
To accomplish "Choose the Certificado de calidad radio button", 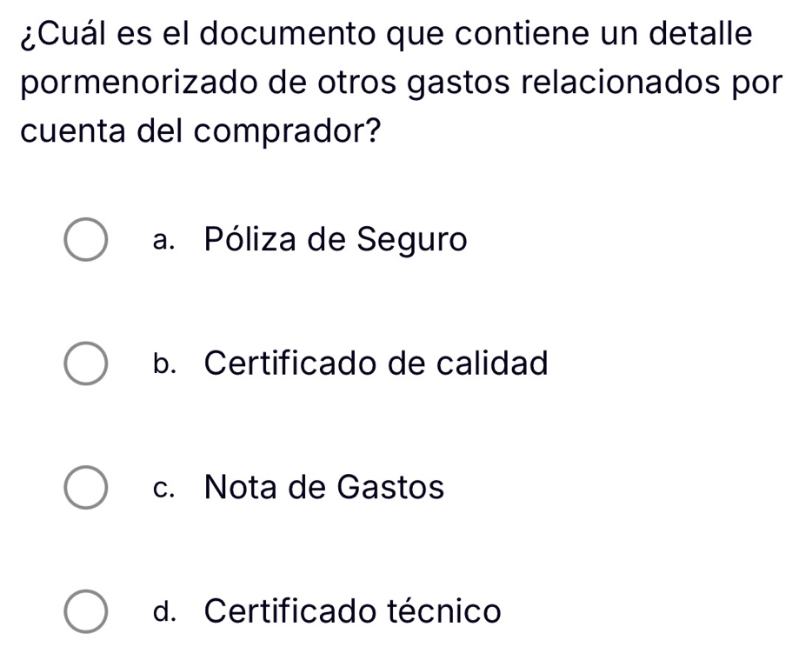I will click(x=87, y=364).
